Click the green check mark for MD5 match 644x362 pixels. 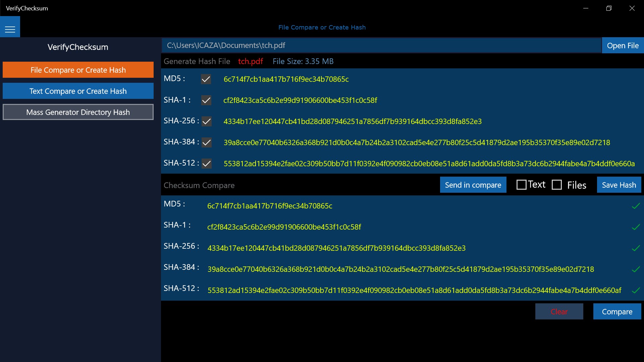point(636,206)
